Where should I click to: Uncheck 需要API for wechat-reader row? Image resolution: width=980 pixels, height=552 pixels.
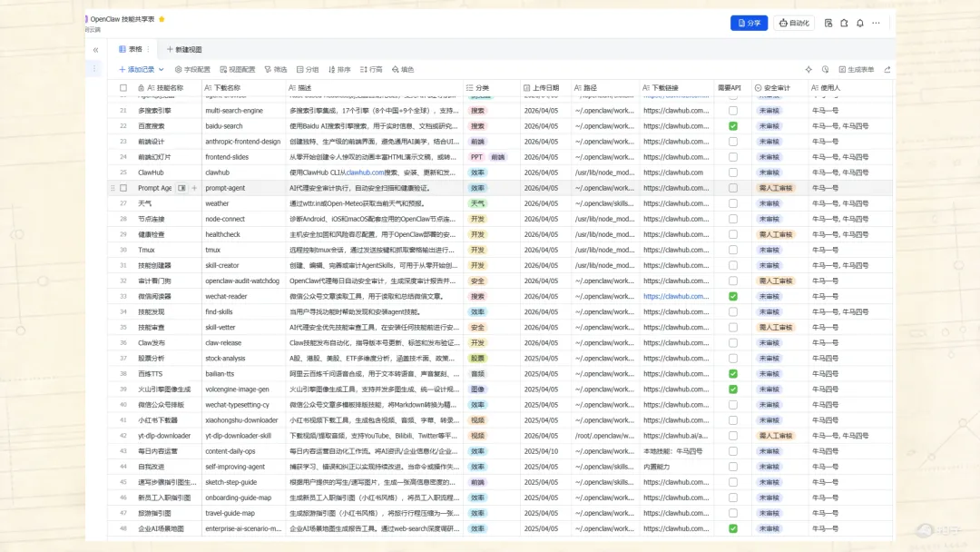pyautogui.click(x=733, y=296)
